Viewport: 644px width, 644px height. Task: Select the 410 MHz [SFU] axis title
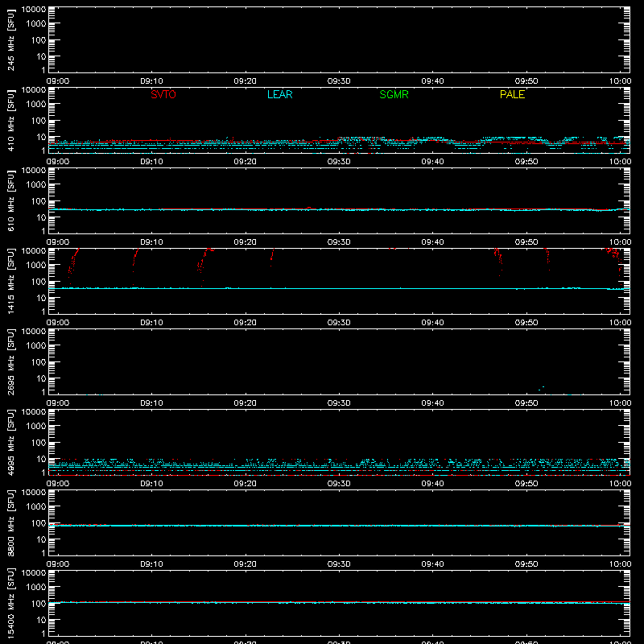(x=10, y=120)
